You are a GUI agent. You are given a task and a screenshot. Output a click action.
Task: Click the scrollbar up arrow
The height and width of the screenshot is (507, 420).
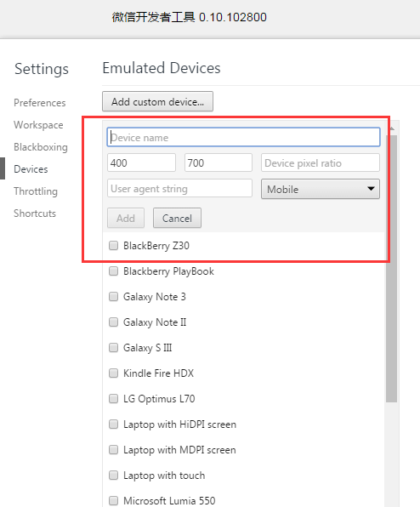[x=392, y=128]
